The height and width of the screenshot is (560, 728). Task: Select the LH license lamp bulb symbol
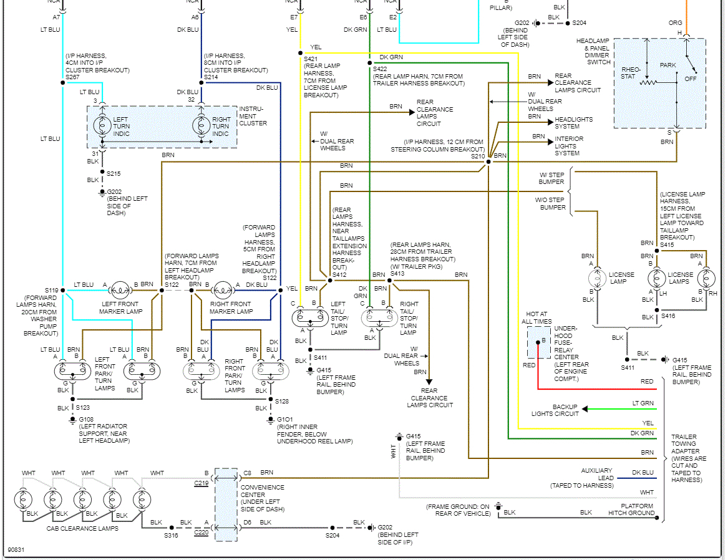tap(656, 278)
